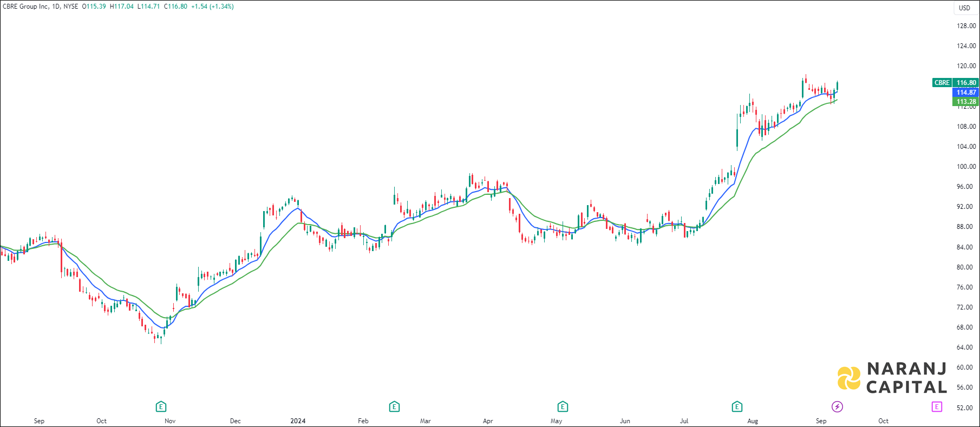Open the earnings marker icon near May

point(563,406)
